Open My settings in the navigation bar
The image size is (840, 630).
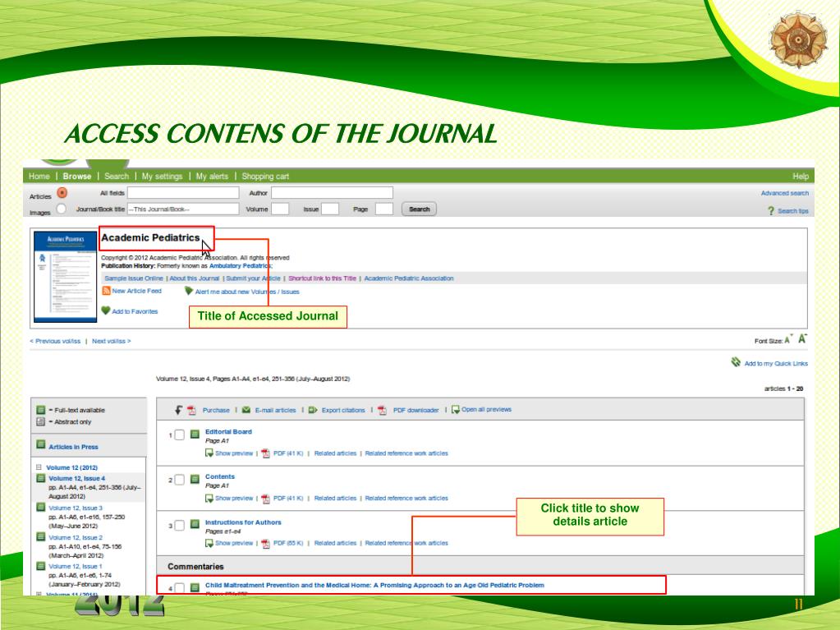(162, 177)
